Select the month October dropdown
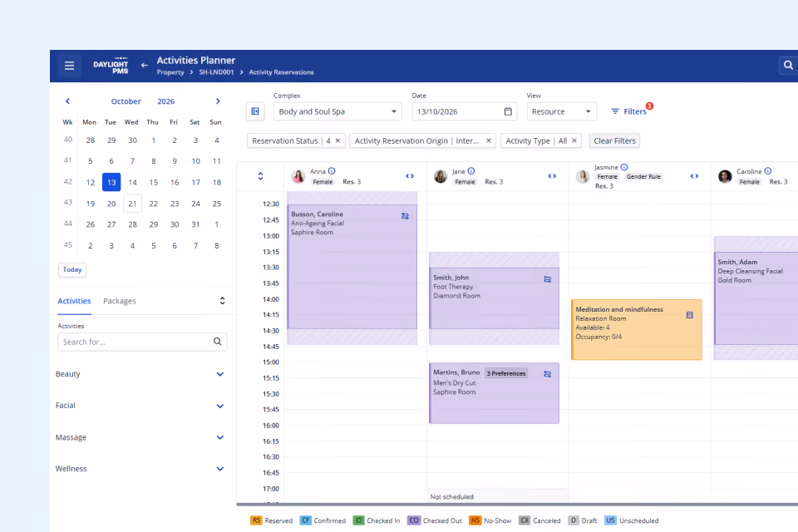This screenshot has width=798, height=532. click(x=126, y=101)
